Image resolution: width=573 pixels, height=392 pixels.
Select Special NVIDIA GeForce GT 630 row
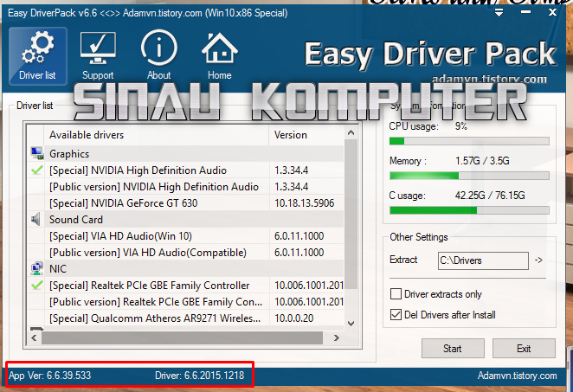(185, 203)
